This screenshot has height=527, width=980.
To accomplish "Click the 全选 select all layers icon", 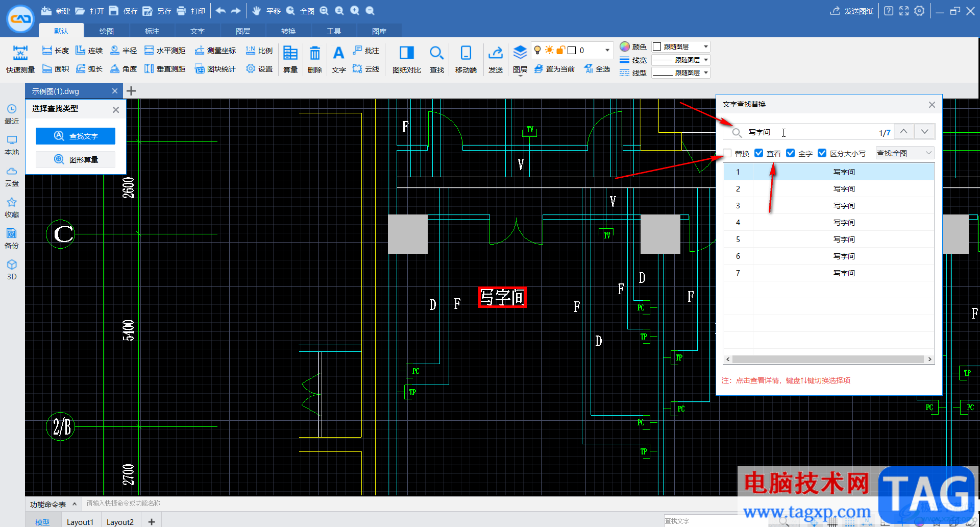I will [597, 69].
